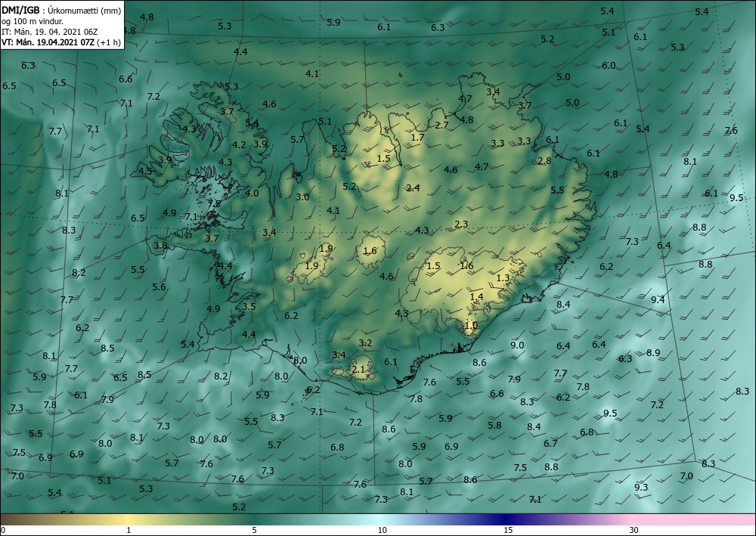This screenshot has width=756, height=536.
Task: Click the 1.4 value on the map
Action: point(476,296)
